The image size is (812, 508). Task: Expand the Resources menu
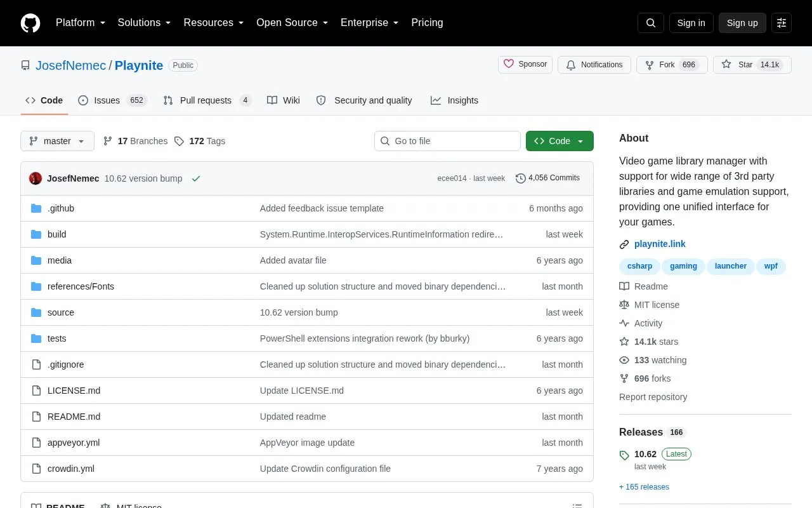(x=214, y=23)
